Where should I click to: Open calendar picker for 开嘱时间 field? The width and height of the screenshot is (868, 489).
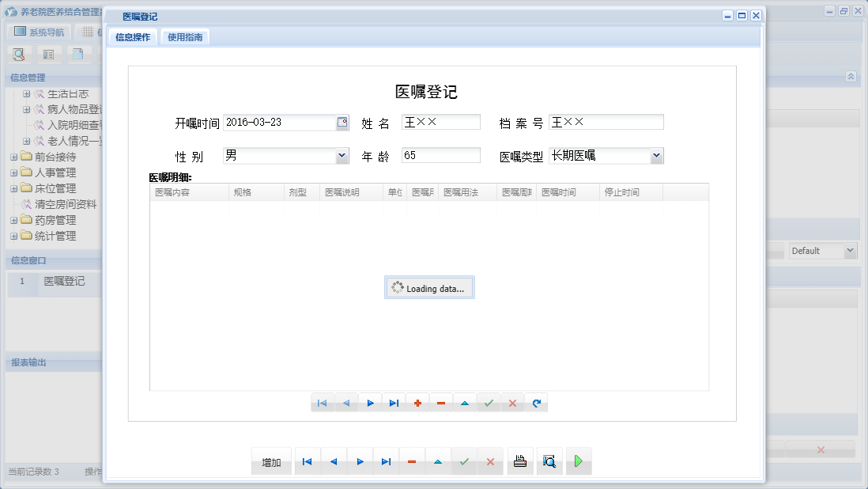[342, 123]
